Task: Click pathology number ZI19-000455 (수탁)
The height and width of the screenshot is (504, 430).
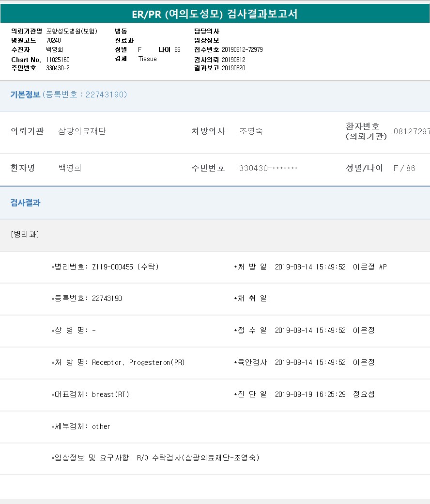Action: 125,267
